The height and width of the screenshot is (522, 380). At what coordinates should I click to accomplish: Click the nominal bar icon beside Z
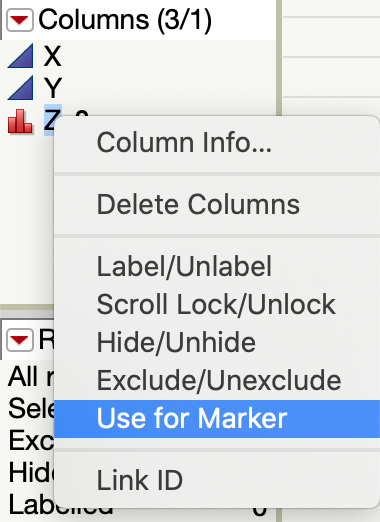coord(20,121)
